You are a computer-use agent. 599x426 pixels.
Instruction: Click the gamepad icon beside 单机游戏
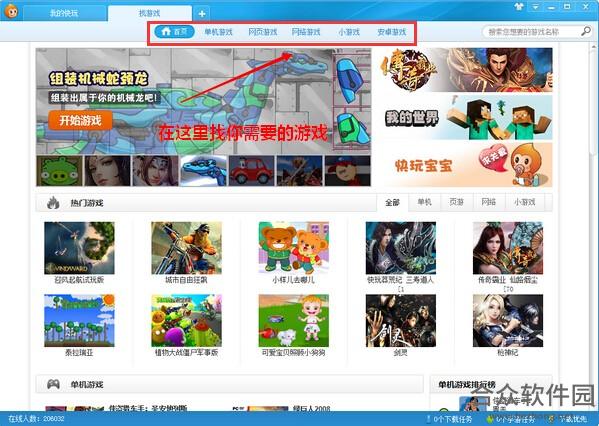pyautogui.click(x=53, y=384)
